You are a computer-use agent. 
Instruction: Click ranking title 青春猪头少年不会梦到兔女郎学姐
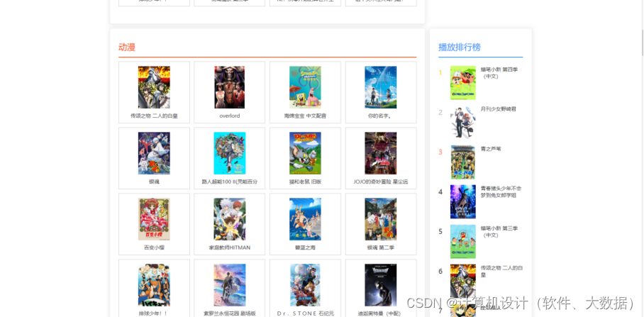[501, 191]
